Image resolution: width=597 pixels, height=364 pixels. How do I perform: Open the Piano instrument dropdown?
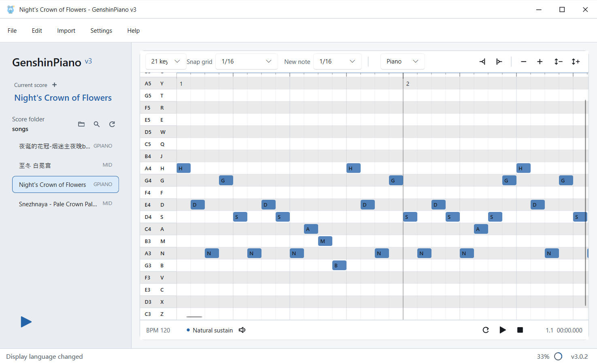402,61
